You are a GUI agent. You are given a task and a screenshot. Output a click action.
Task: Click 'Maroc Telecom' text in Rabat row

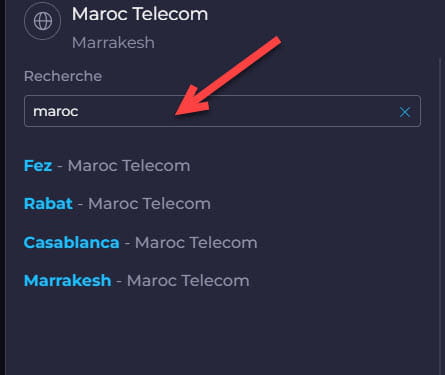click(149, 204)
